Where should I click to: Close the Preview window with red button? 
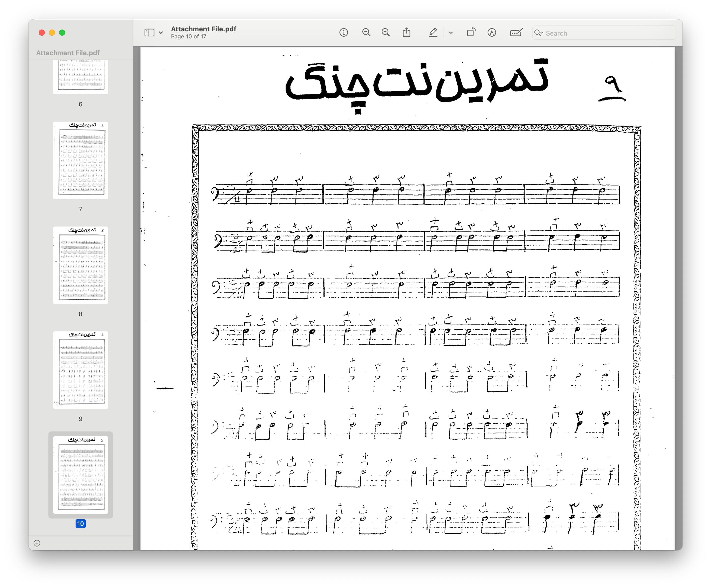point(42,33)
